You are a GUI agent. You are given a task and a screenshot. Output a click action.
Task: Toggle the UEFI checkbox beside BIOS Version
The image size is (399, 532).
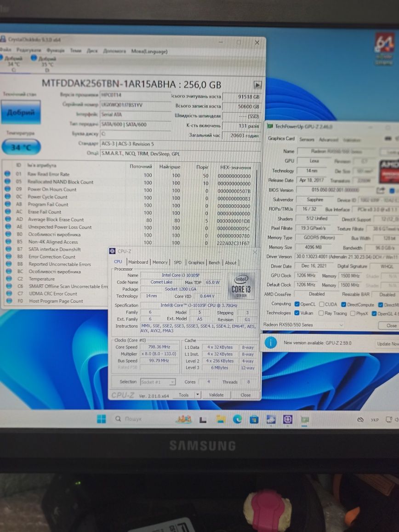coord(392,191)
